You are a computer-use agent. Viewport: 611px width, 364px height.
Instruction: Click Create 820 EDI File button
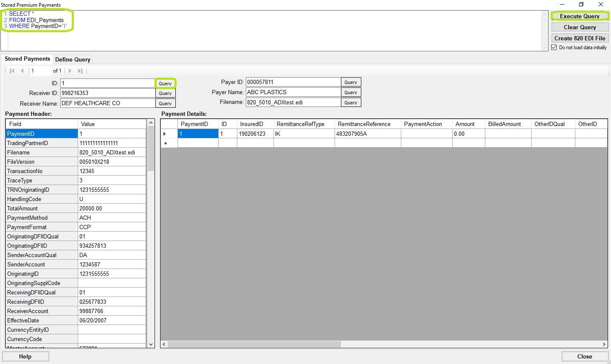click(580, 38)
